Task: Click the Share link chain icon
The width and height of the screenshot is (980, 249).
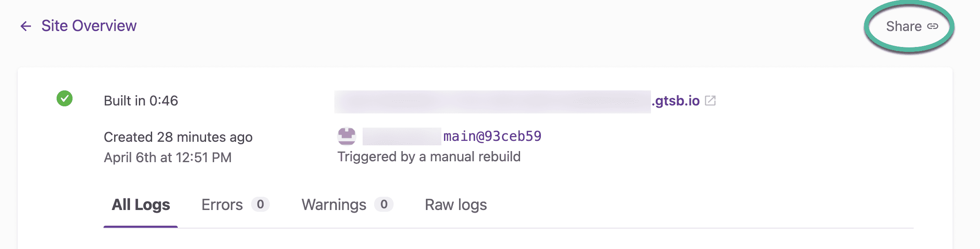Action: coord(933,27)
